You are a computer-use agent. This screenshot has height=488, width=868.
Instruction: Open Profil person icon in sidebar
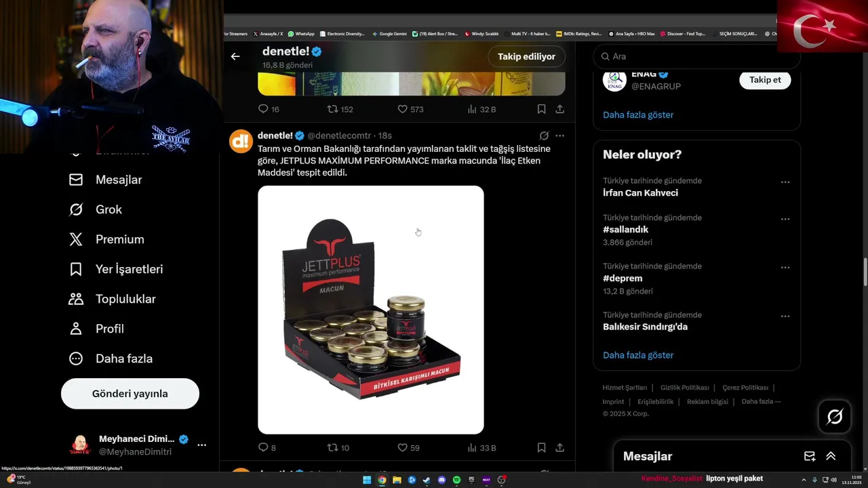coord(76,329)
